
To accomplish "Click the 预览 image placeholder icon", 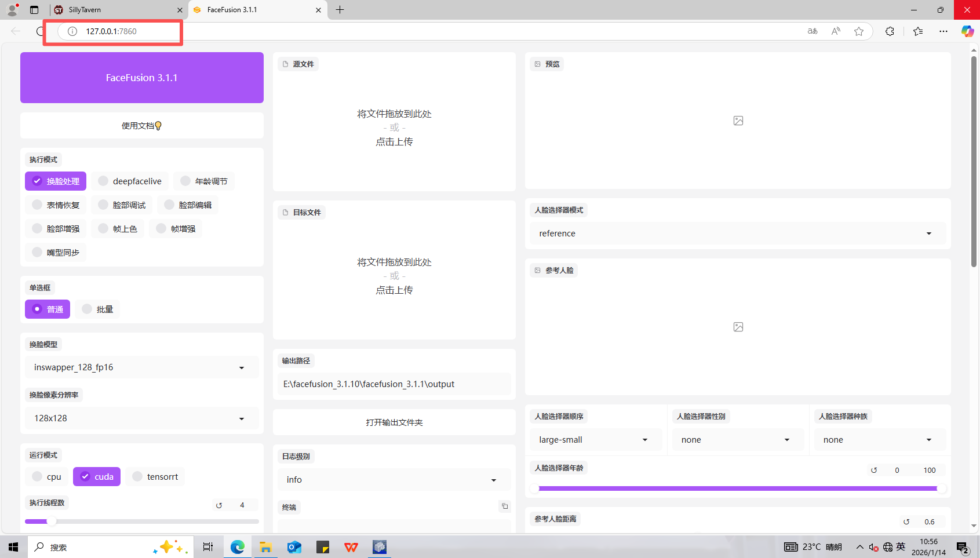I will pos(738,121).
